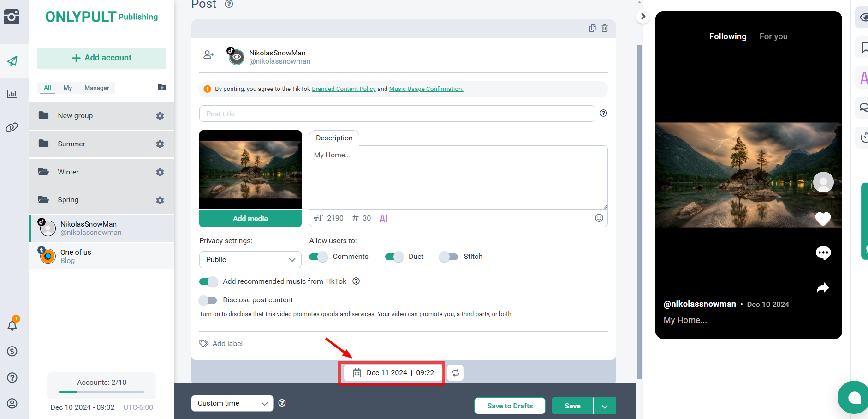Open settings gear for Summer group
The height and width of the screenshot is (419, 868).
160,144
